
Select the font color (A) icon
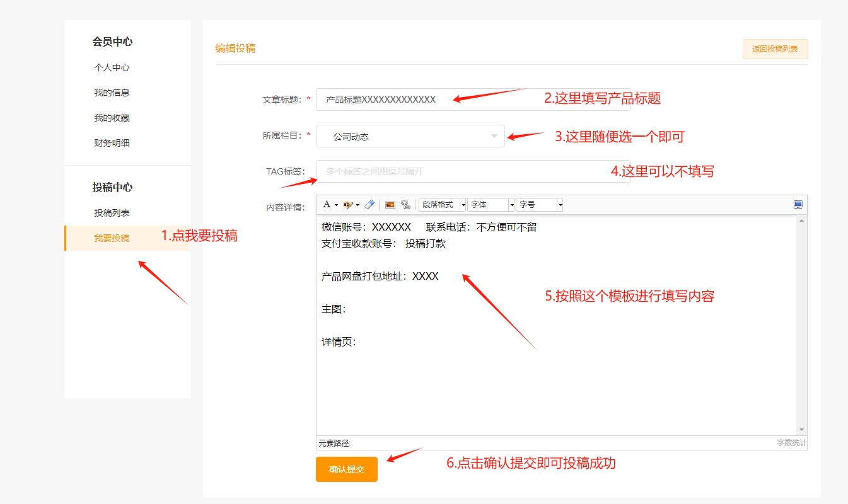tap(327, 203)
